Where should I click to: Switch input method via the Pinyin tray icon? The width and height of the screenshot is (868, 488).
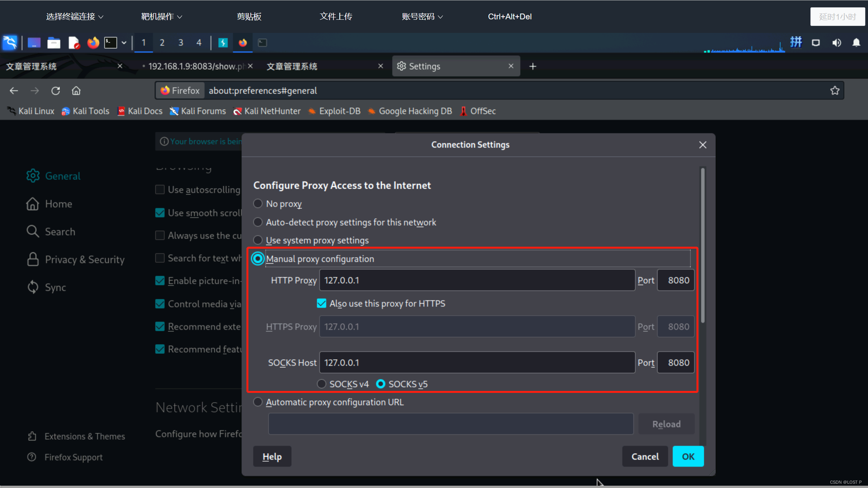796,43
